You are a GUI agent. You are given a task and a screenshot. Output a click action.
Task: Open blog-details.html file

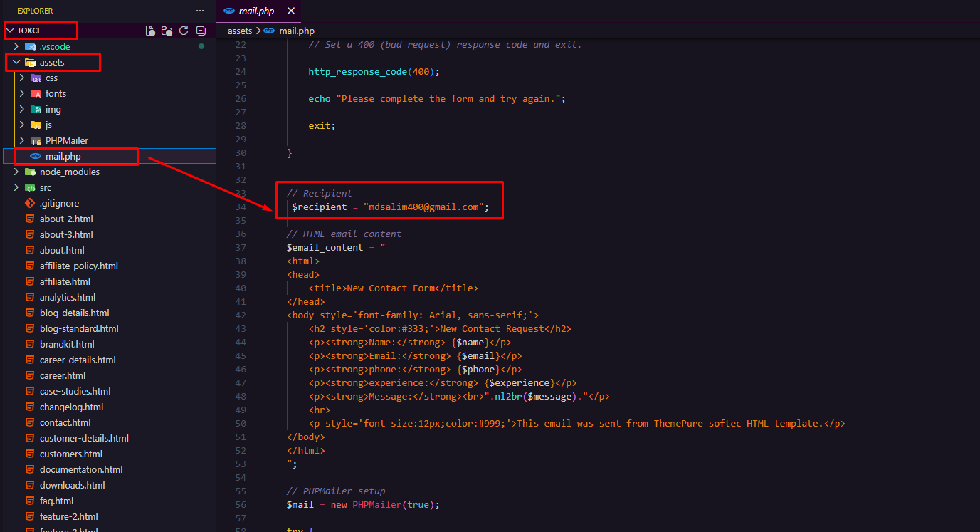(108, 313)
